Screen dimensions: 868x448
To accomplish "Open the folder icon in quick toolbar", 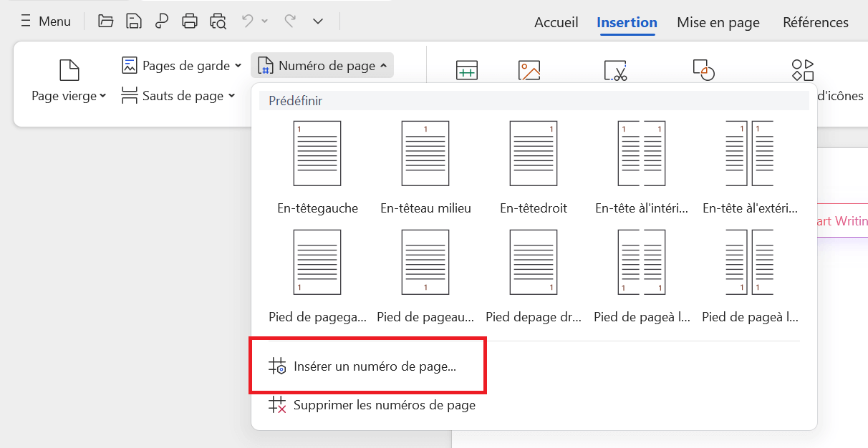I will click(106, 21).
